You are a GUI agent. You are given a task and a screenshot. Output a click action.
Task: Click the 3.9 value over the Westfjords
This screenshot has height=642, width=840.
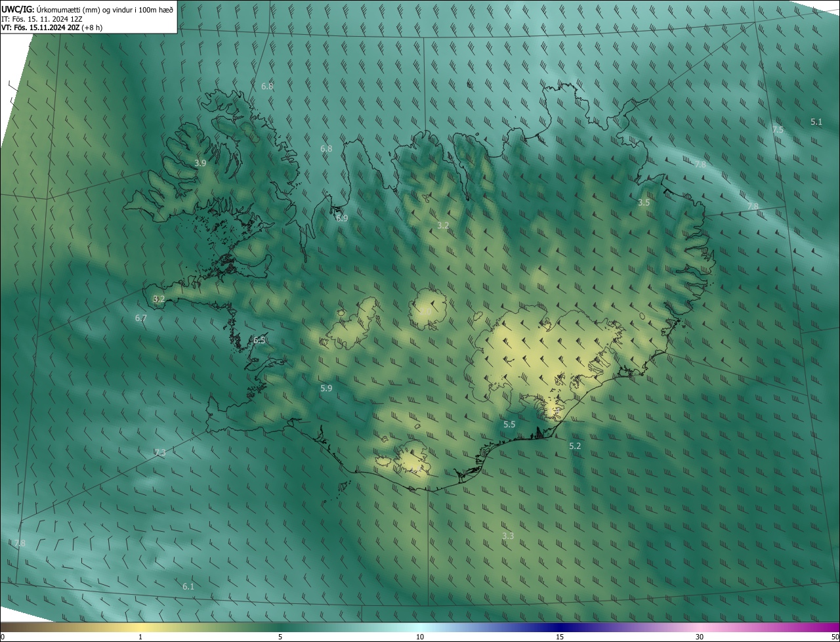tap(201, 163)
